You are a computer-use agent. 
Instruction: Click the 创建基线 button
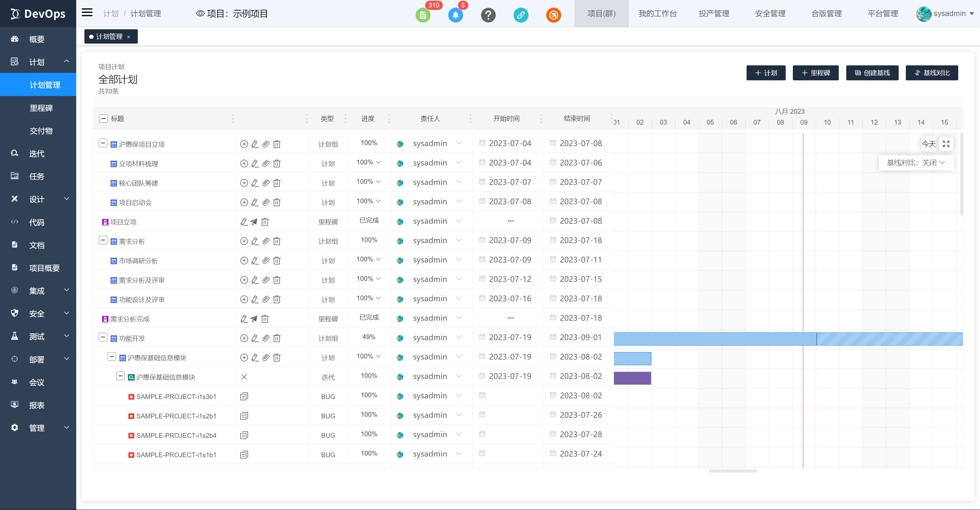(872, 73)
